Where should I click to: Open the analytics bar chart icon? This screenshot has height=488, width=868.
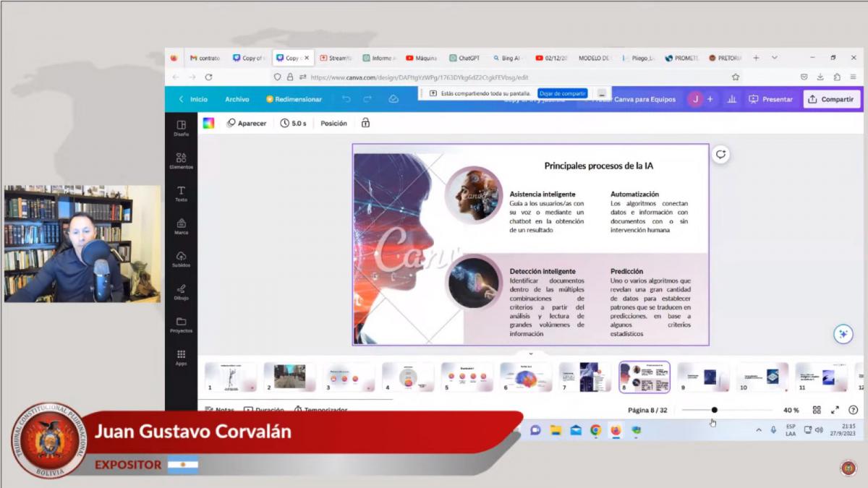731,99
